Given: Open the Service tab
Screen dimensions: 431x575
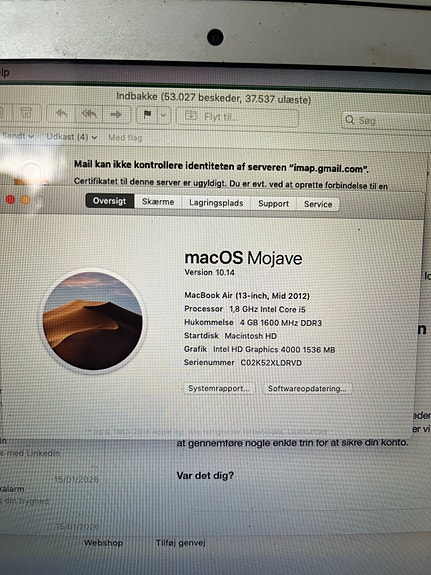Looking at the screenshot, I should click(x=318, y=205).
